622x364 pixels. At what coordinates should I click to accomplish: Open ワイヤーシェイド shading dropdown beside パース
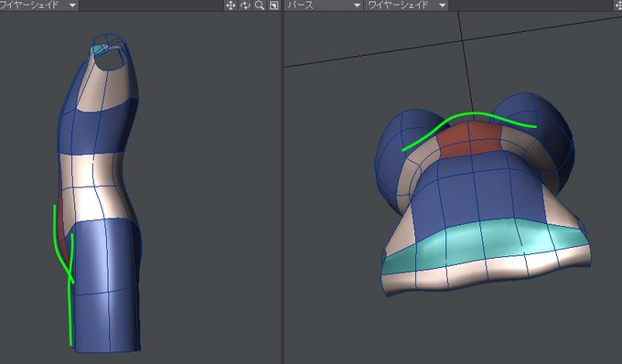[x=407, y=5]
